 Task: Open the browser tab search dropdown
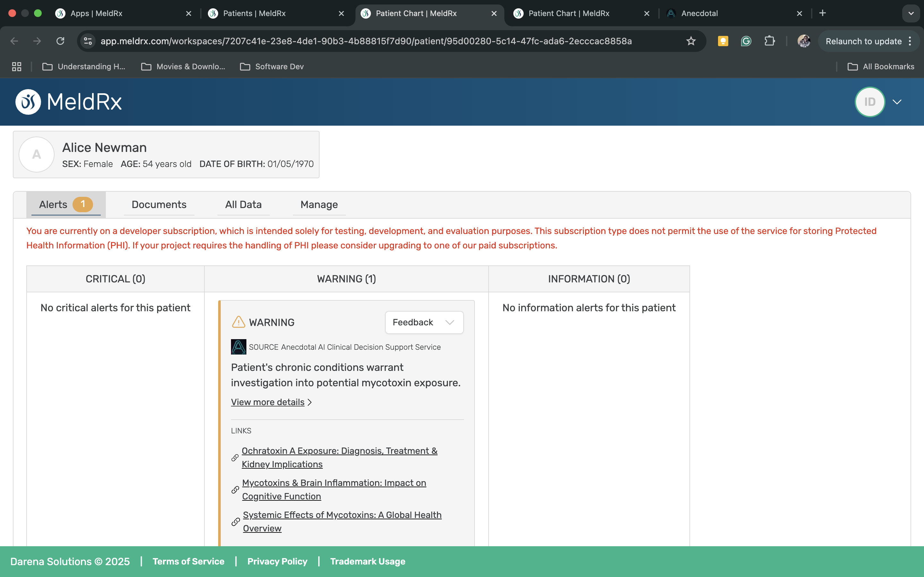911,13
